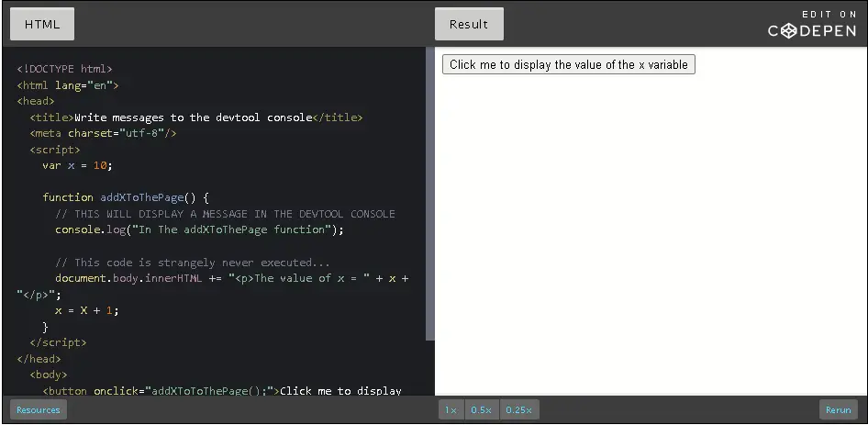Switch to the HTML tab

tap(42, 24)
